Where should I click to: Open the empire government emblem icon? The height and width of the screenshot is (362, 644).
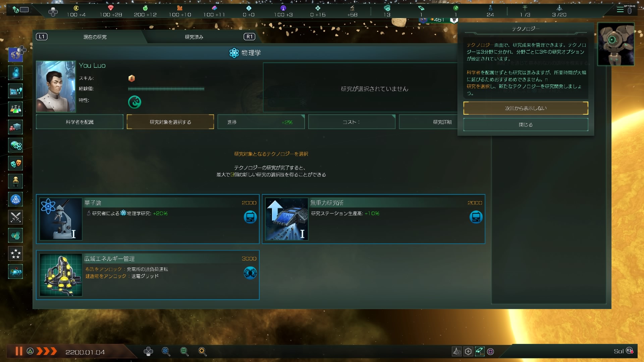[15, 55]
